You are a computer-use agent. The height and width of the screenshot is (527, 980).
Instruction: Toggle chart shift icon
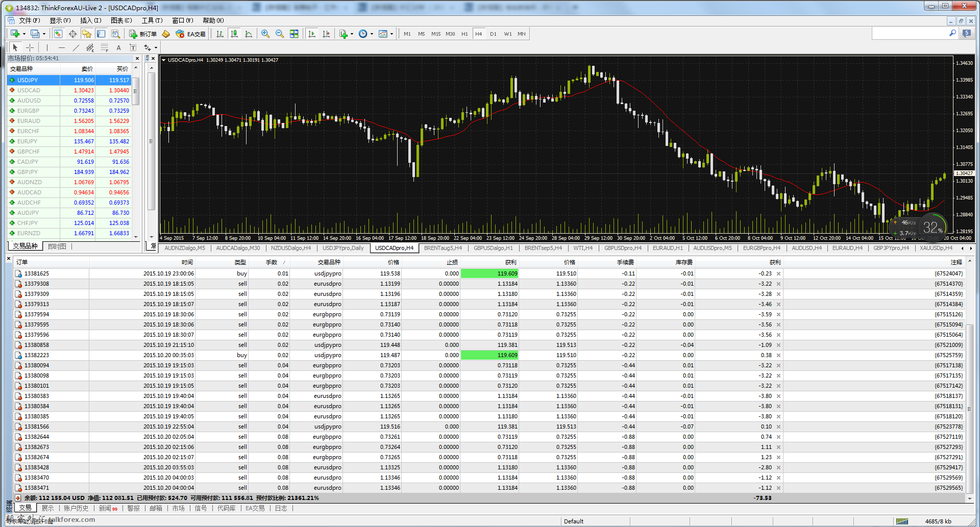pos(326,34)
